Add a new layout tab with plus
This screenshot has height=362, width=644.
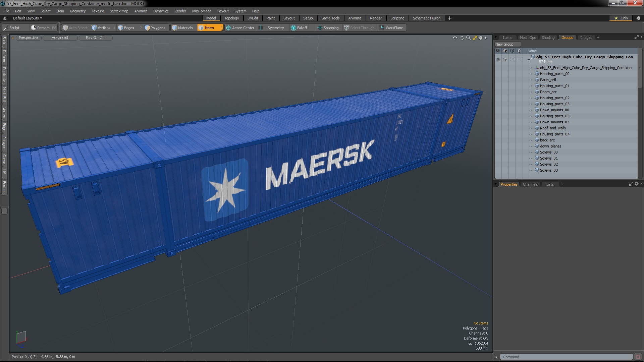coord(449,18)
